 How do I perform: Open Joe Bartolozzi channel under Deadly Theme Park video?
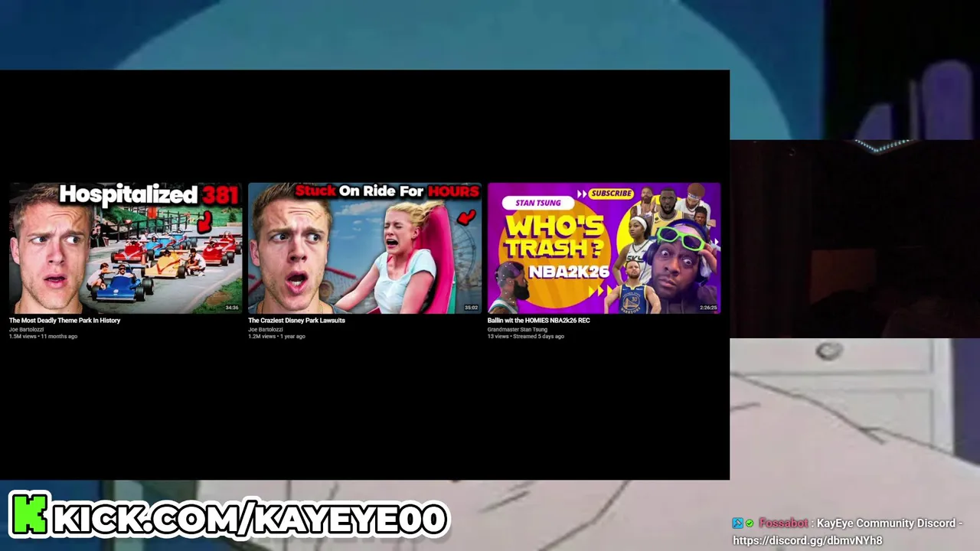point(26,329)
